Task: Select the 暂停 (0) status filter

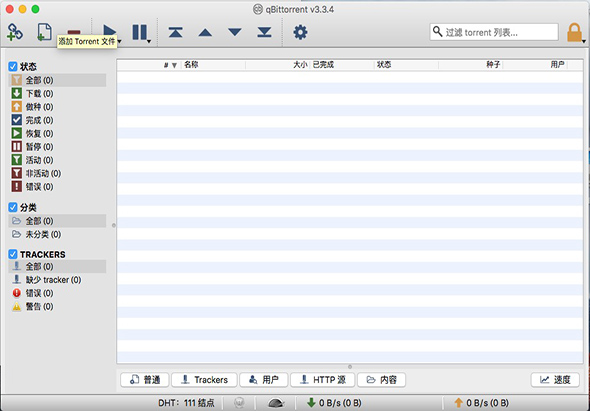Action: coord(57,147)
